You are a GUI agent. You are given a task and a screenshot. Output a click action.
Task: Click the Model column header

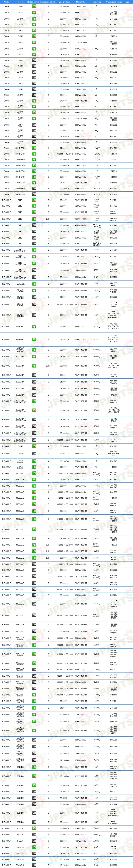tap(20, 2)
